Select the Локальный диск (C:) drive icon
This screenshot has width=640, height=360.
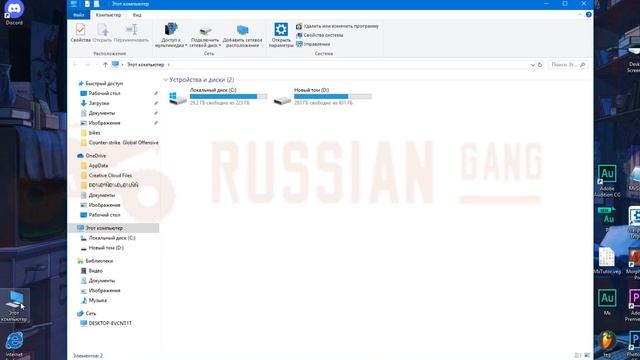point(178,98)
